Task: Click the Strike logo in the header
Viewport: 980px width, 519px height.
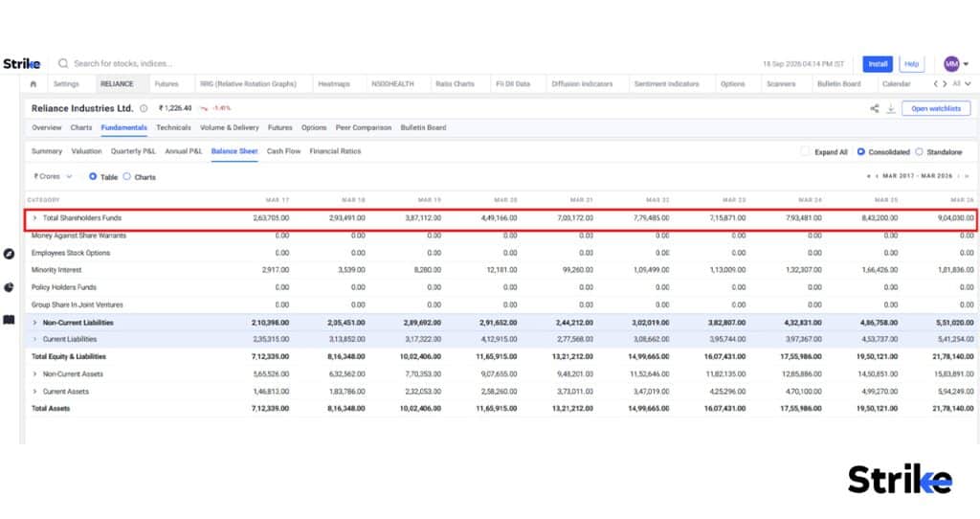Action: pyautogui.click(x=22, y=64)
